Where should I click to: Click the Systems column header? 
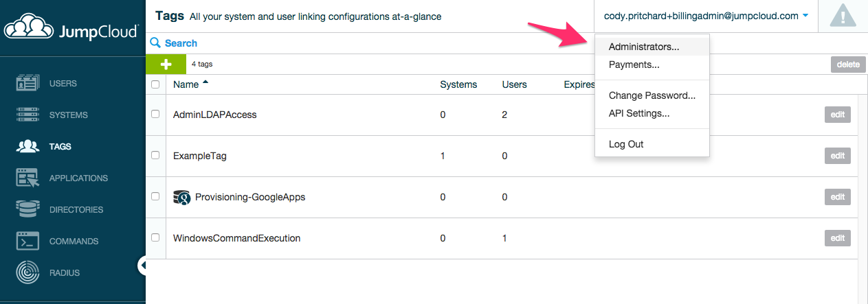(458, 84)
